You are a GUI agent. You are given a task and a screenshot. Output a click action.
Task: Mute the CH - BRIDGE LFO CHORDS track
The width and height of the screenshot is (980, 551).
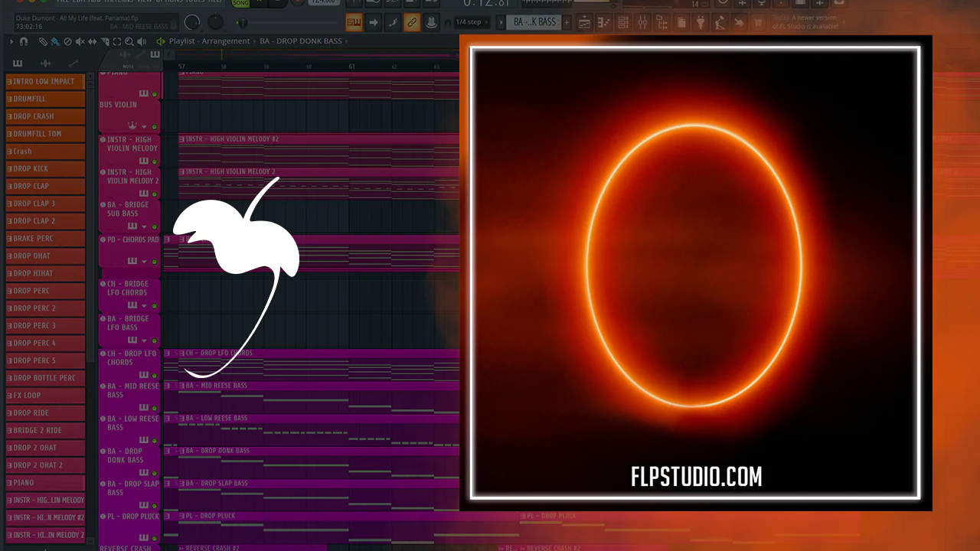click(154, 306)
